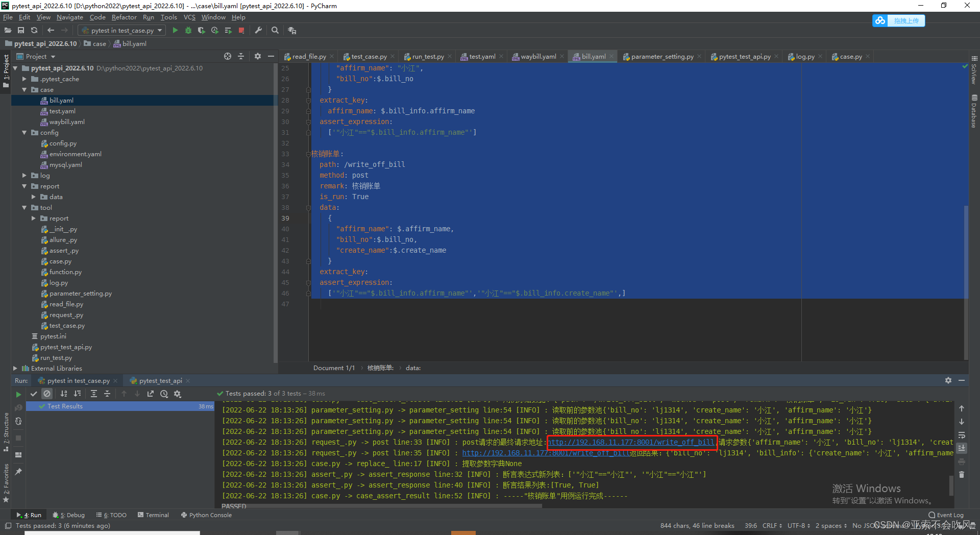Switch to the test_case.py editor tab
The image size is (980, 535).
369,57
